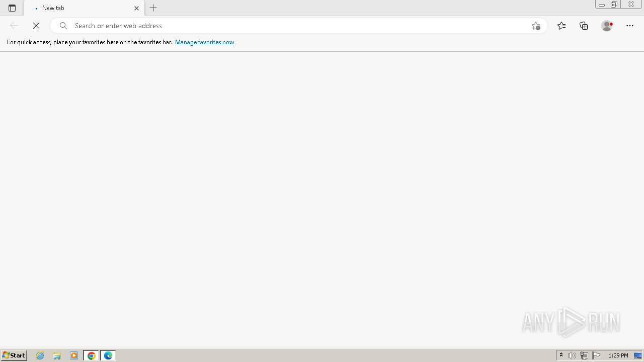Open the network tray icon
The height and width of the screenshot is (362, 644).
click(x=584, y=355)
